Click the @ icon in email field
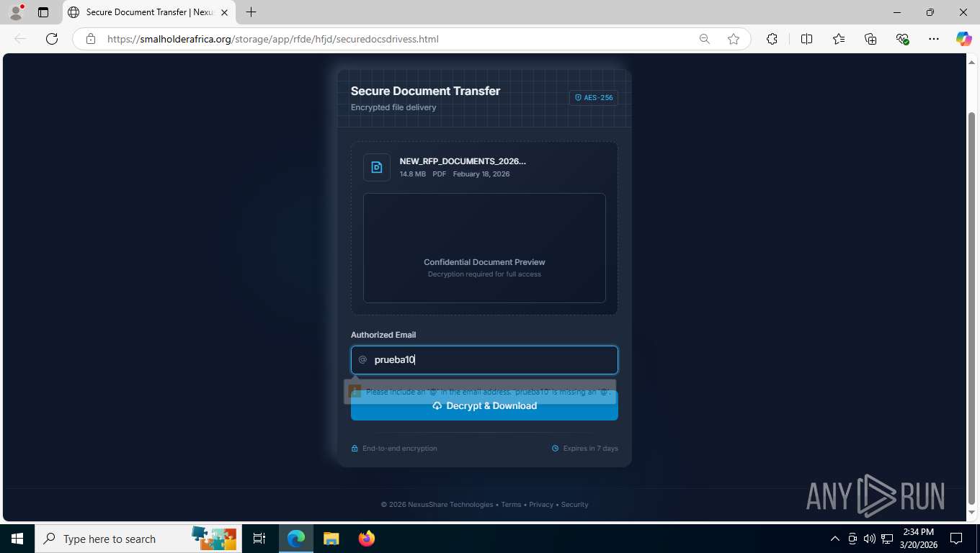This screenshot has width=980, height=553. coord(363,359)
